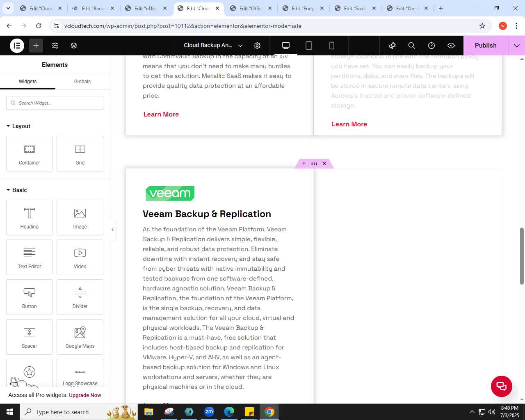Screen dimensions: 525x420
Task: Switch to desktop responsive view
Action: point(286,46)
